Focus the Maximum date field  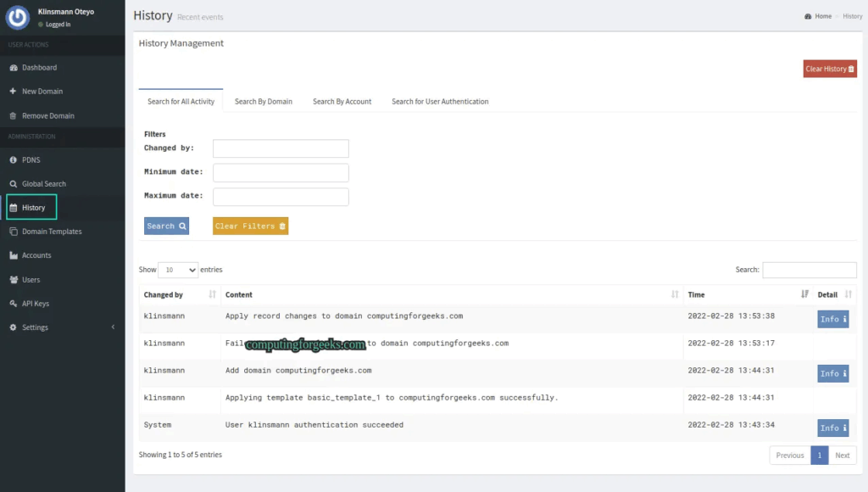281,197
